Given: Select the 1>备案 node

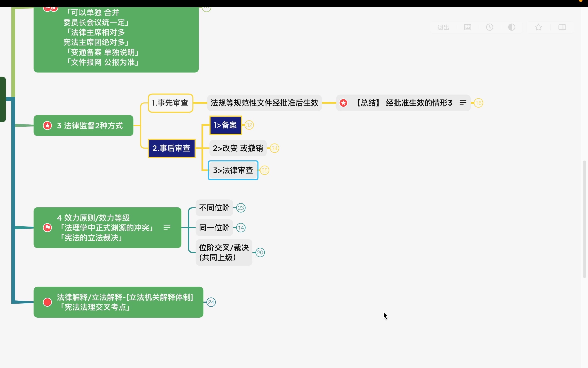Looking at the screenshot, I should [226, 125].
